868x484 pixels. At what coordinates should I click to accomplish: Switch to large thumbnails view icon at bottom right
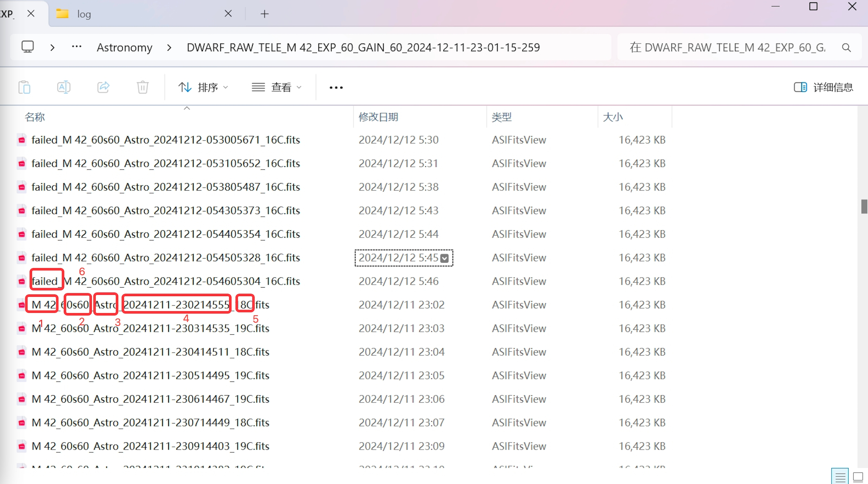click(x=858, y=477)
